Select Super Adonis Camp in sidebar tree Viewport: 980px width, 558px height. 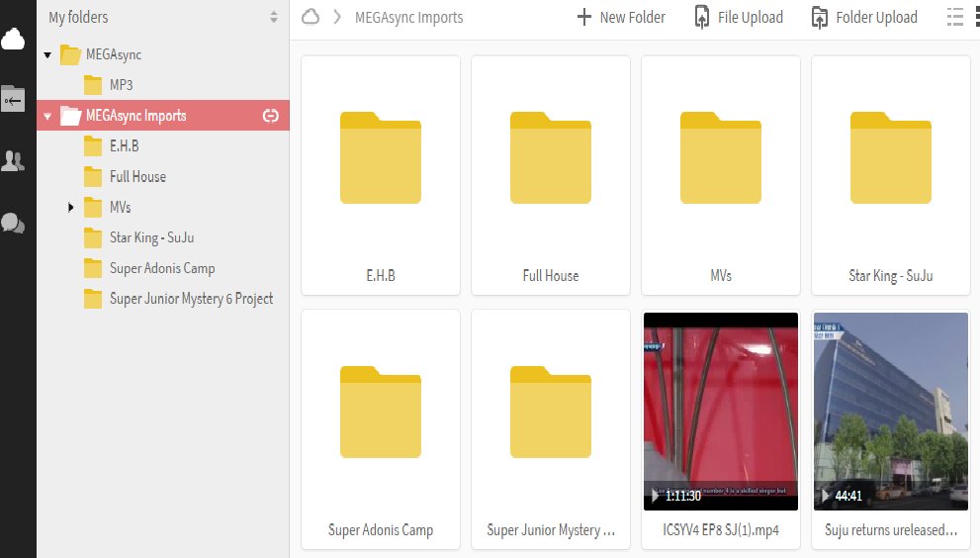tap(162, 268)
